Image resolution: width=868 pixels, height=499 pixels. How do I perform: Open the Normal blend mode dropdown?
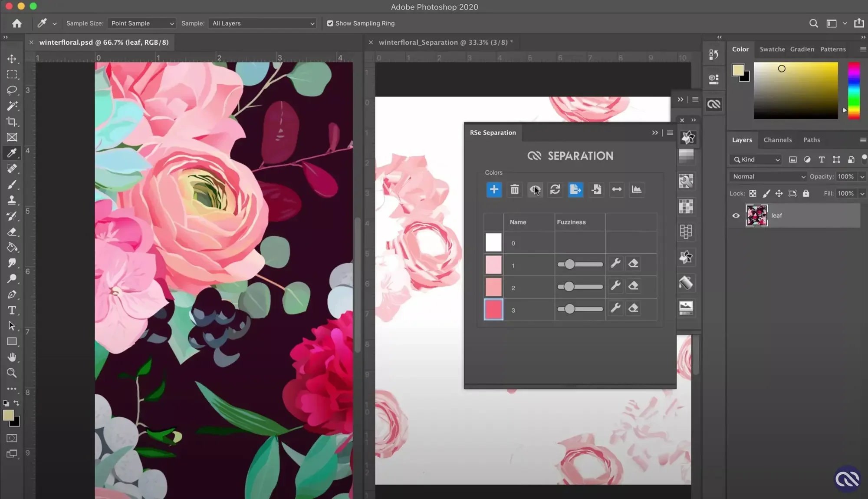[768, 177]
